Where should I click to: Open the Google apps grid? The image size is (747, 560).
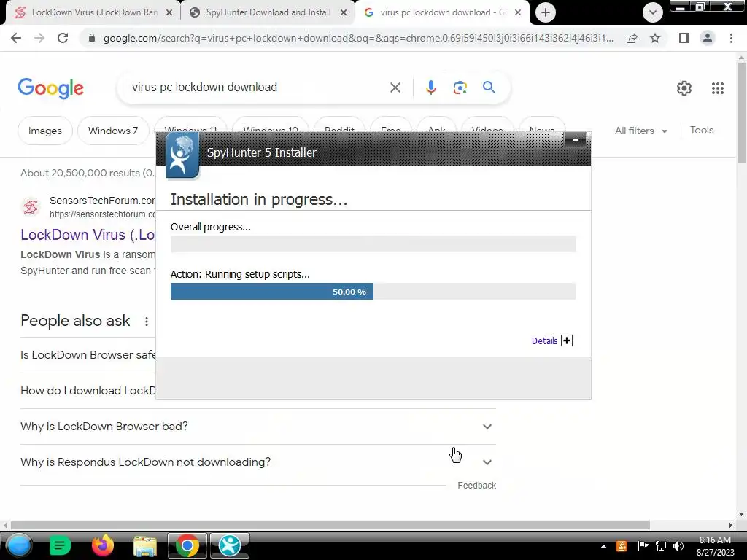pos(718,88)
